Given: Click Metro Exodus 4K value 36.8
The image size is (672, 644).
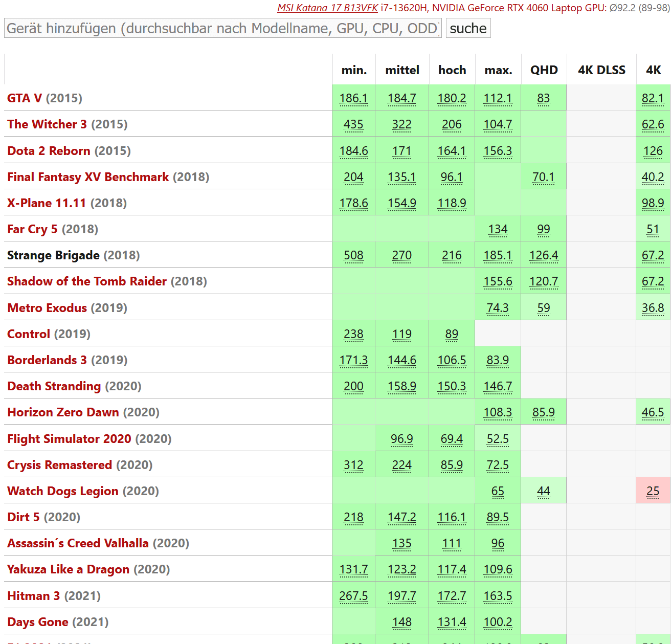Looking at the screenshot, I should click(x=653, y=308).
